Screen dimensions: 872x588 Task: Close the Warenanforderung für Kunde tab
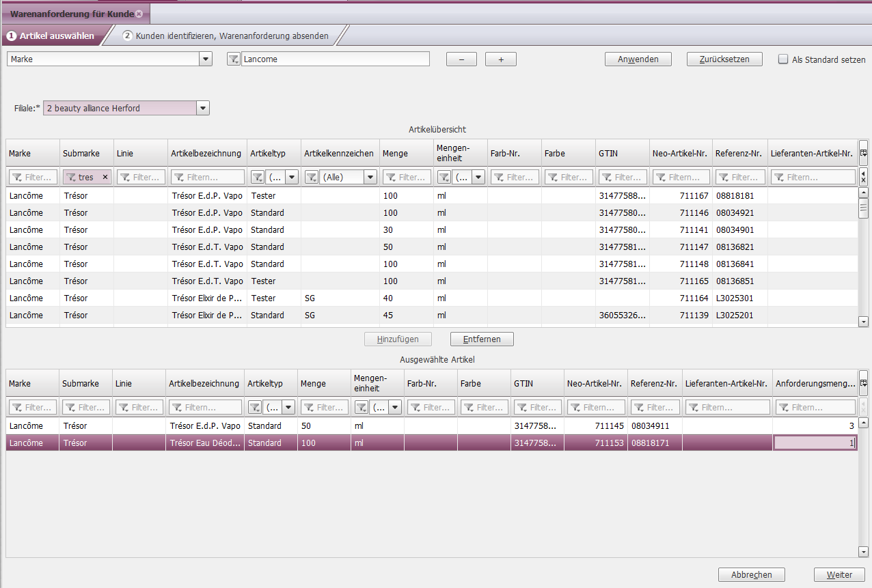click(x=139, y=14)
